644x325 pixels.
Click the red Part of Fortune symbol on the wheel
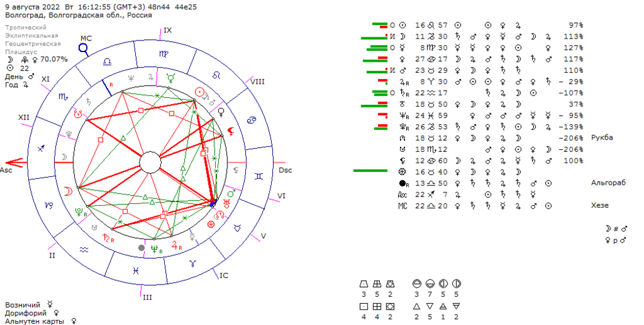point(211,224)
